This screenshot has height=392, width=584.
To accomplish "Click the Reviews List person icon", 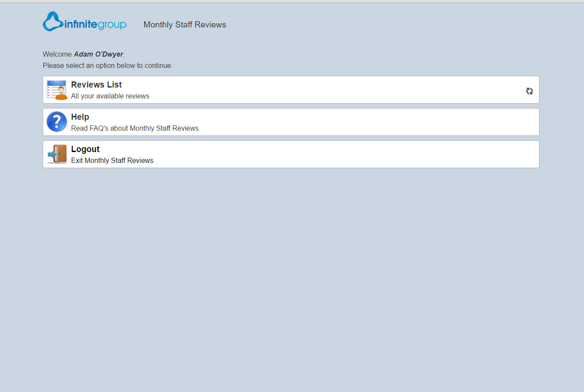I will pyautogui.click(x=57, y=90).
